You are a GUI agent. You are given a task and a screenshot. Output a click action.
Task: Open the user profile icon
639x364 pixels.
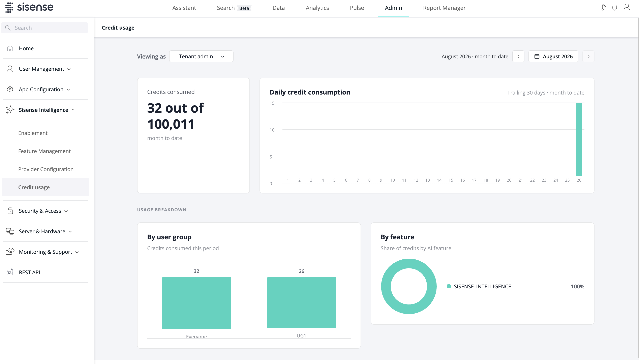click(627, 7)
